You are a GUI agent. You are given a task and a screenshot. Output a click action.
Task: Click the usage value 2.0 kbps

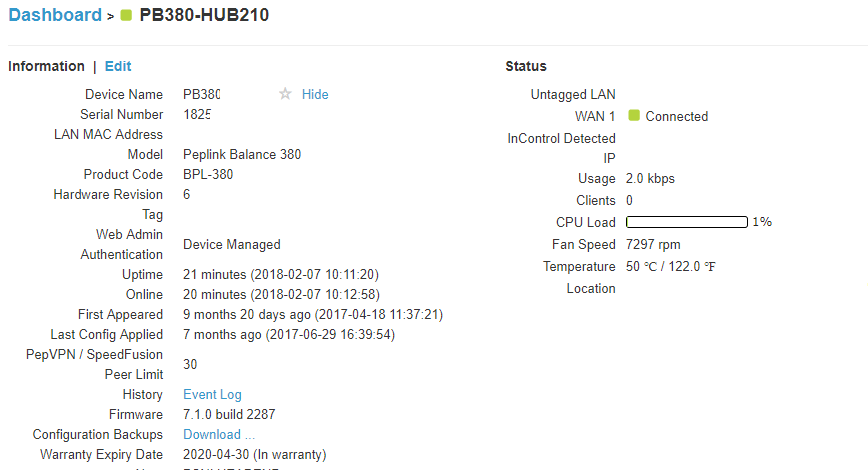pos(650,178)
